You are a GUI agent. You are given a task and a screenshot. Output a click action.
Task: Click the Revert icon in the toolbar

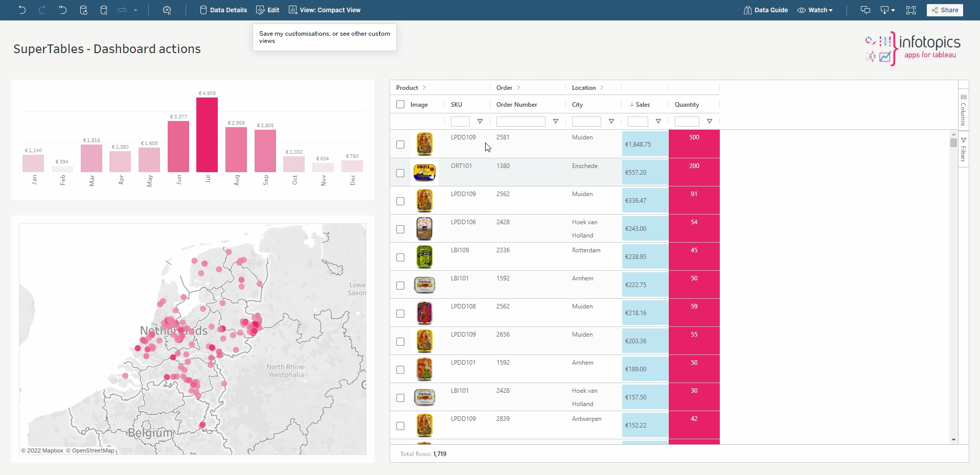[x=62, y=10]
